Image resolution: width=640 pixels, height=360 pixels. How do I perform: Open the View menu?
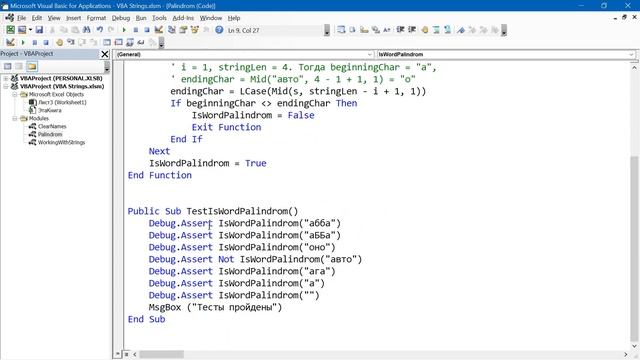point(54,18)
